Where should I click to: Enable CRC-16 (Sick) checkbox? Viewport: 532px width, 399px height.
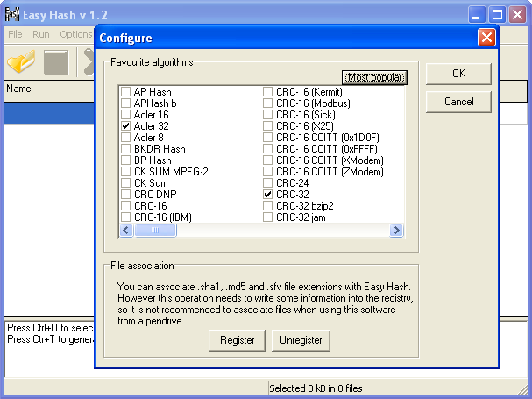tap(267, 114)
